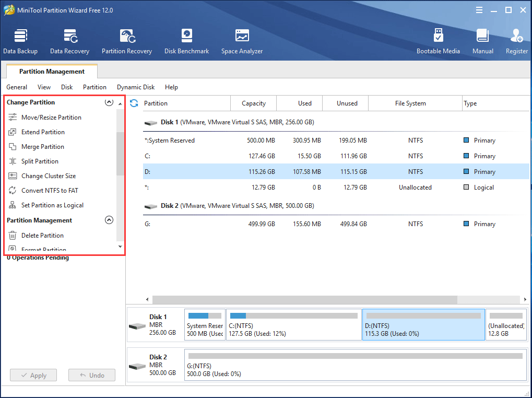Open the Data Backup tool
Viewport: 532px width, 398px height.
pyautogui.click(x=20, y=41)
